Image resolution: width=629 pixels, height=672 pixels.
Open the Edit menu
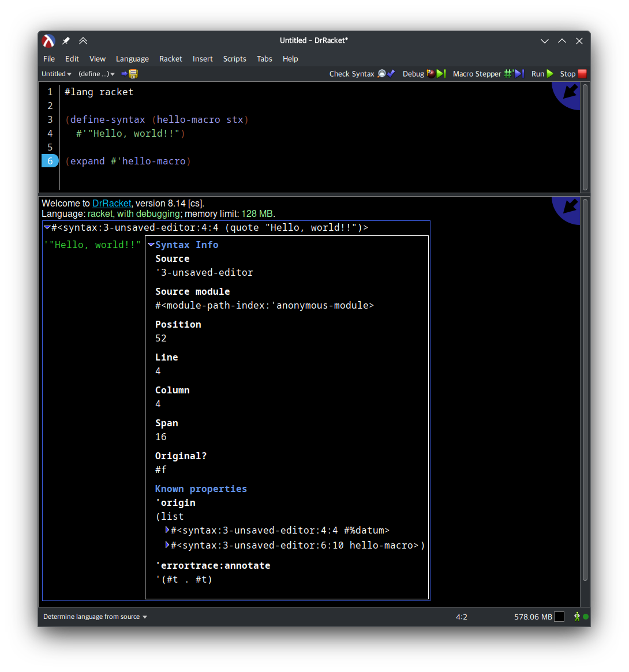[x=72, y=59]
